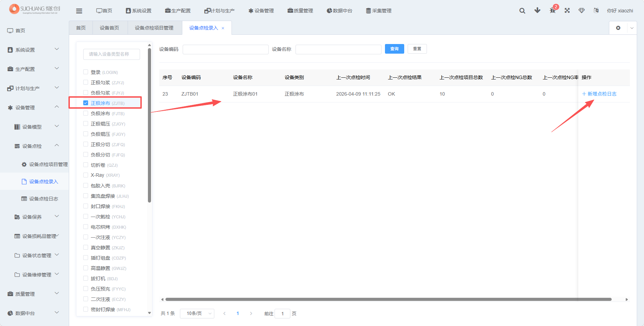Open the 10条/页 page size dropdown
This screenshot has height=326, width=644.
point(197,313)
